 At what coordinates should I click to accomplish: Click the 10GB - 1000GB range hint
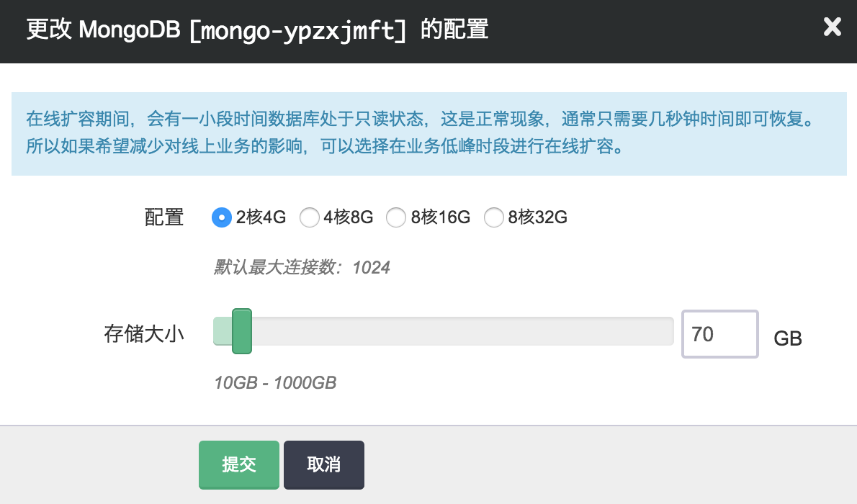(275, 382)
